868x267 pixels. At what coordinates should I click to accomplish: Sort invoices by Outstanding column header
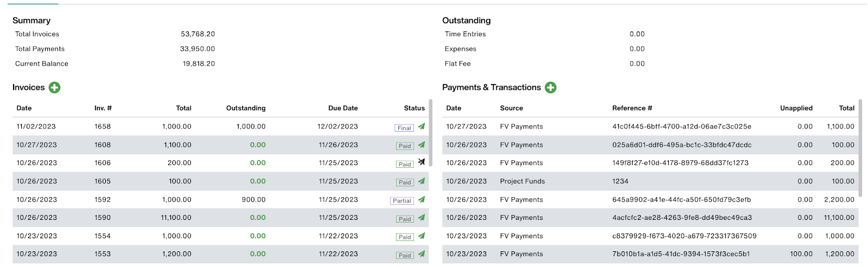coord(246,108)
